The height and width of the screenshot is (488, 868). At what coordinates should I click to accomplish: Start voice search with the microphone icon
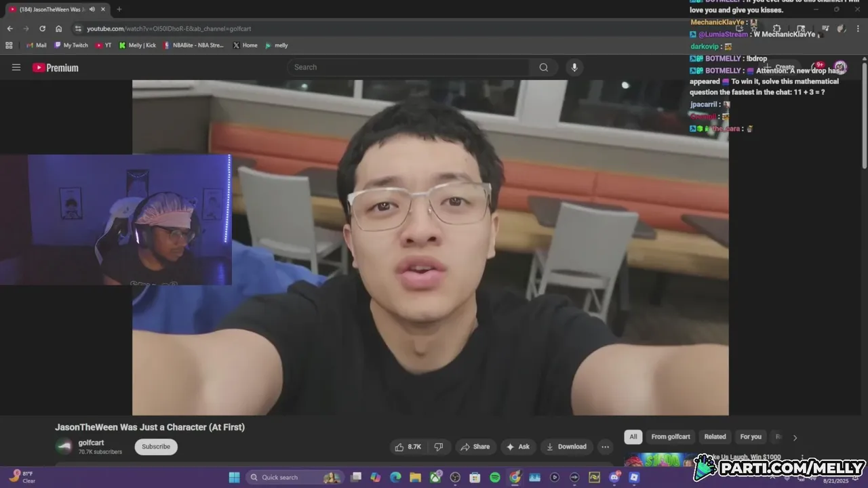[x=574, y=67]
